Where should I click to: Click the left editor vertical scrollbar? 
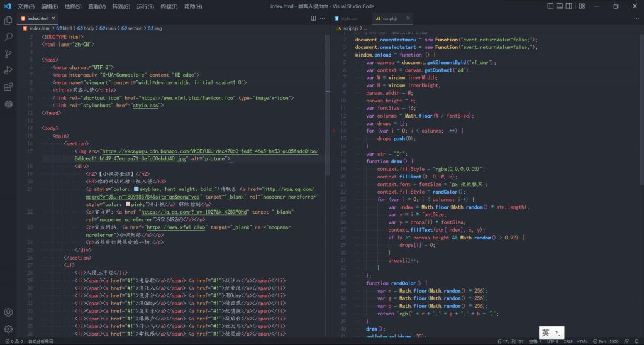[x=328, y=105]
